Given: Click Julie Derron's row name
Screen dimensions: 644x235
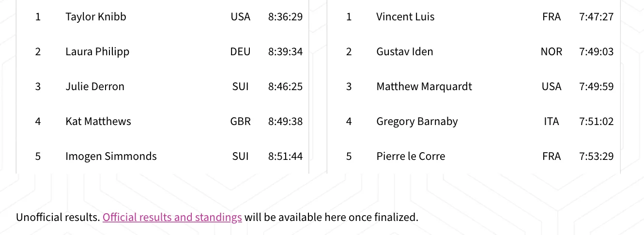Looking at the screenshot, I should pyautogui.click(x=95, y=86).
